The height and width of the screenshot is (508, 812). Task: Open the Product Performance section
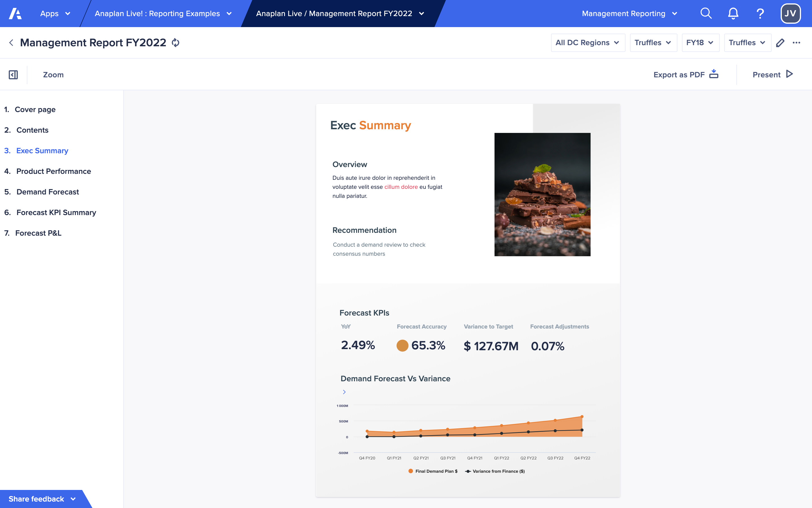pos(53,171)
